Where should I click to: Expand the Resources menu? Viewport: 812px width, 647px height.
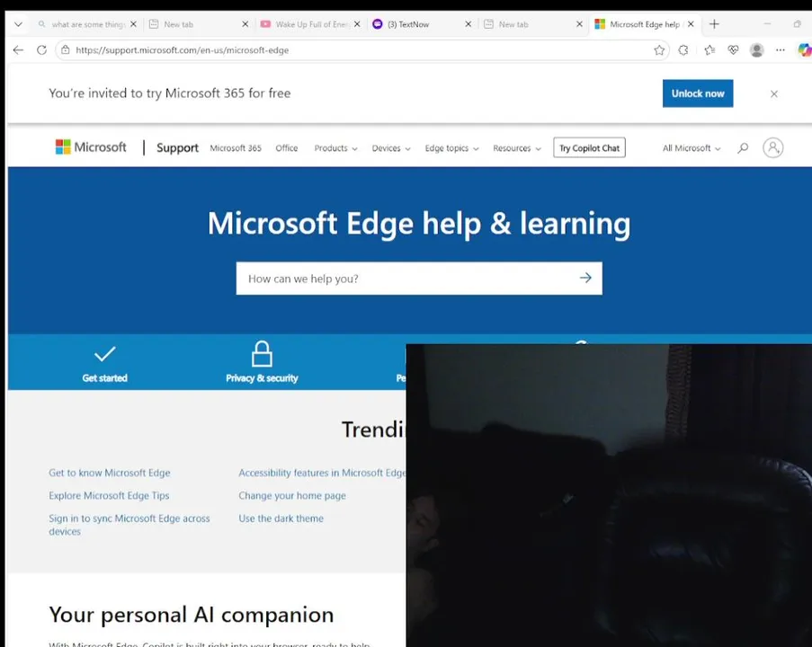[x=517, y=148]
